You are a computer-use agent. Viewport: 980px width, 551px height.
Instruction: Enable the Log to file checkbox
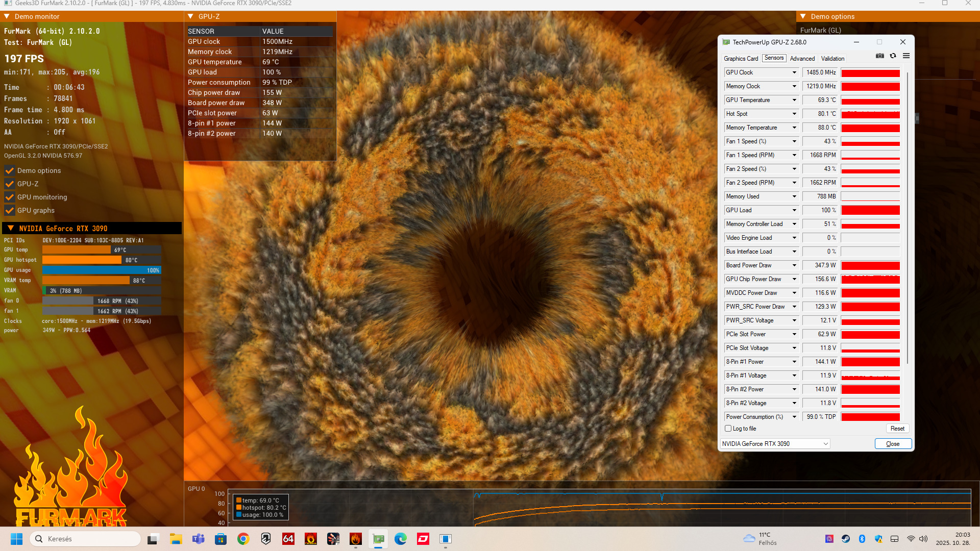(728, 429)
